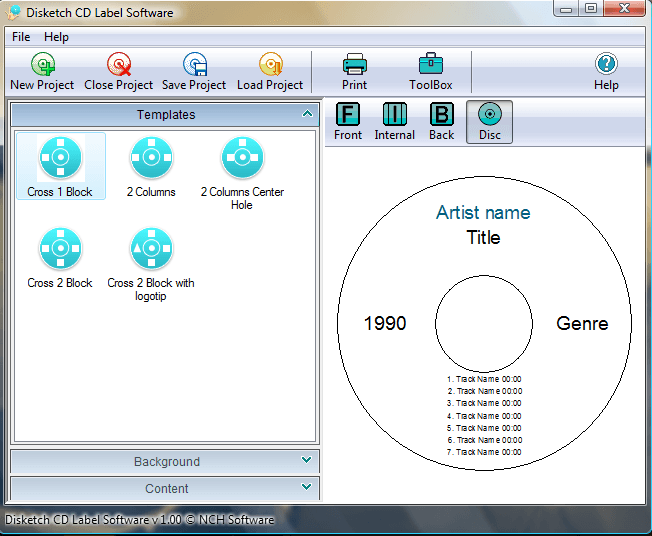Select the '1990' year text on disc
Screen dimensions: 652x536
(x=385, y=323)
